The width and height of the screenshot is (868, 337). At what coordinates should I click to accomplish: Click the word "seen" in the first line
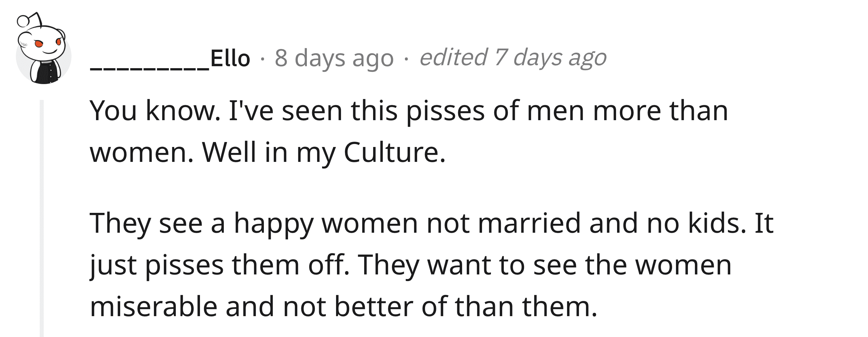[x=312, y=112]
